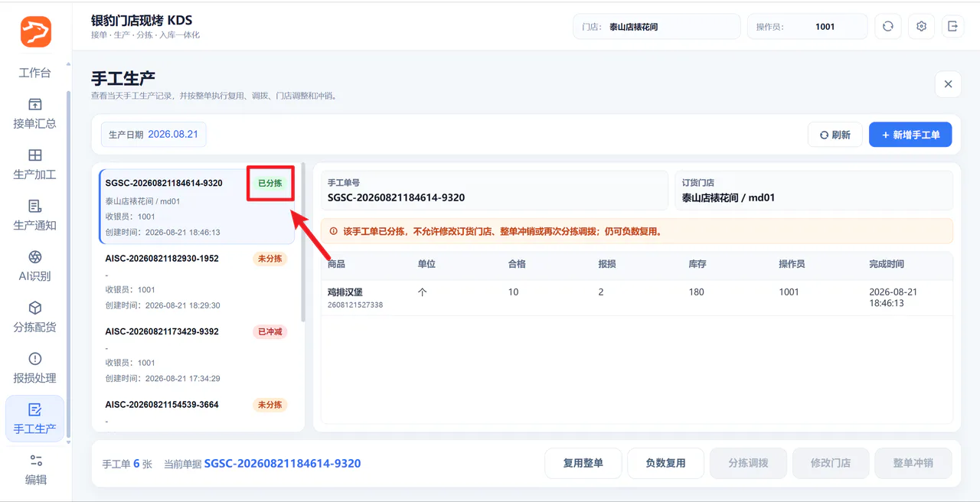Select order AISC-20260821173429-9392 in the list
This screenshot has height=502, width=980.
[197, 354]
